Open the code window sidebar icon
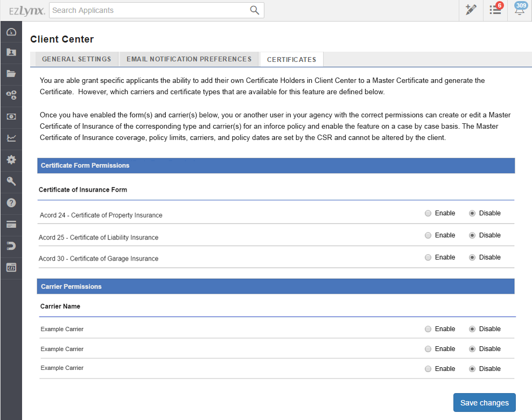The height and width of the screenshot is (420, 532). (11, 267)
